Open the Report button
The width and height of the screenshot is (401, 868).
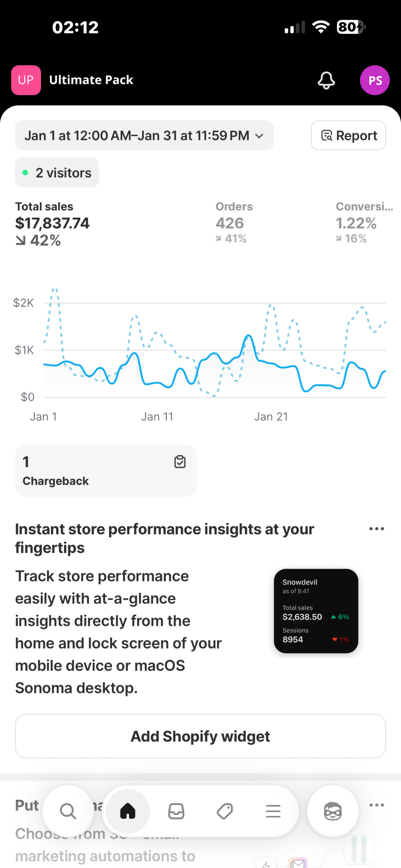[348, 136]
